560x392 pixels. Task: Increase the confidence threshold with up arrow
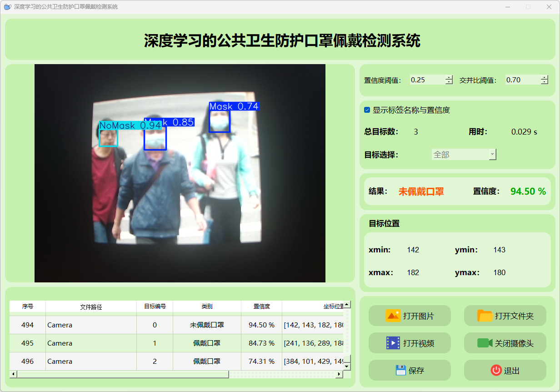449,78
